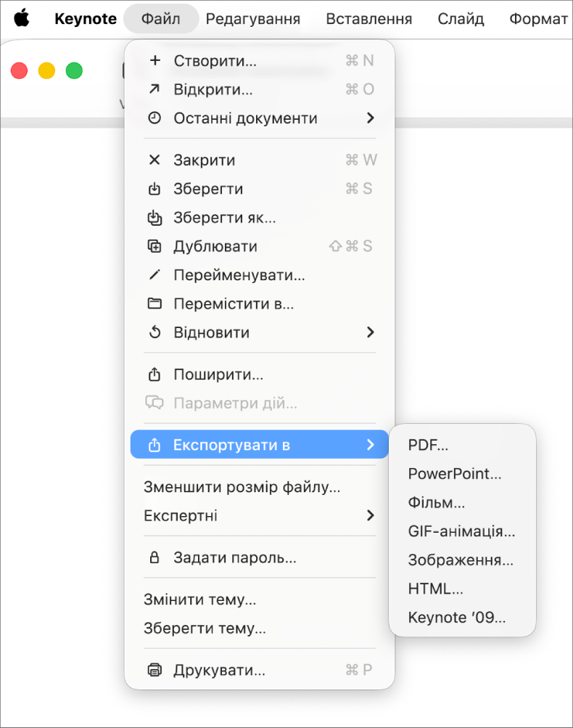Expand Останні документи submenu chevron
Viewport: 573px width, 728px height.
[370, 118]
